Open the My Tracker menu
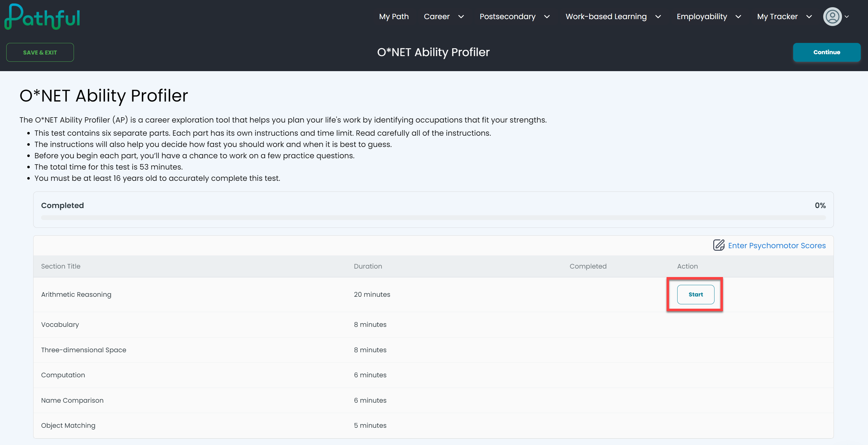868x445 pixels. [x=777, y=17]
